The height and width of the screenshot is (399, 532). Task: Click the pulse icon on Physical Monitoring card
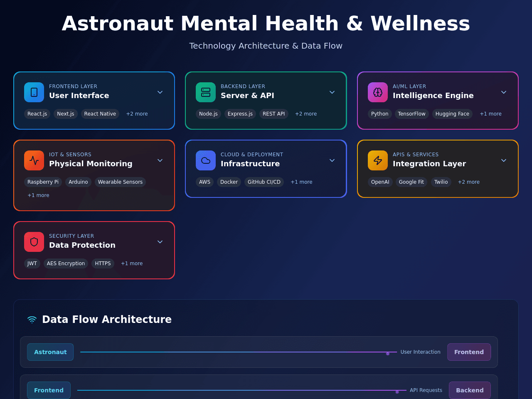(x=34, y=160)
